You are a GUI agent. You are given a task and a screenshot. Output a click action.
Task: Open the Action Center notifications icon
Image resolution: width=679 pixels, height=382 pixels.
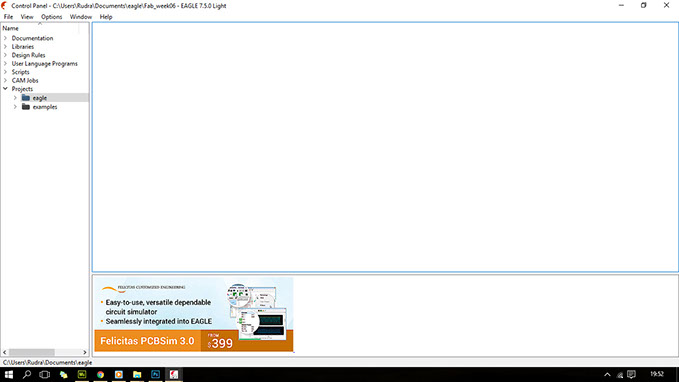click(632, 375)
